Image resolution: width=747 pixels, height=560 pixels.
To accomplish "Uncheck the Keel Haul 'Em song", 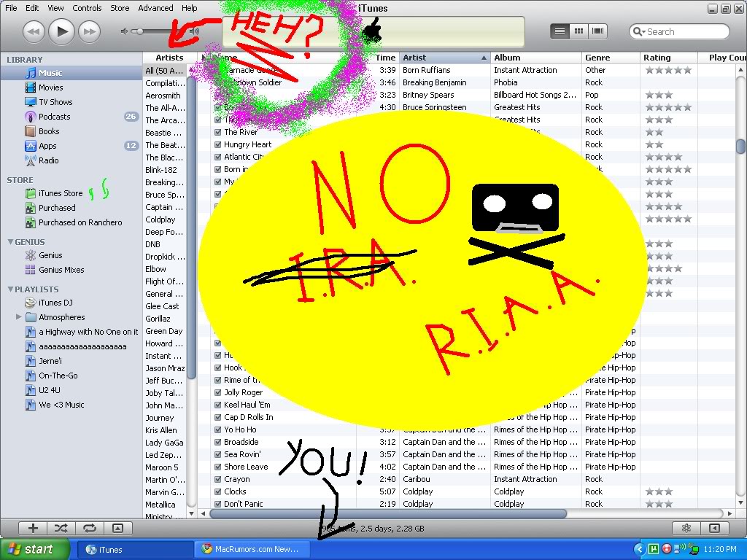I will point(217,405).
